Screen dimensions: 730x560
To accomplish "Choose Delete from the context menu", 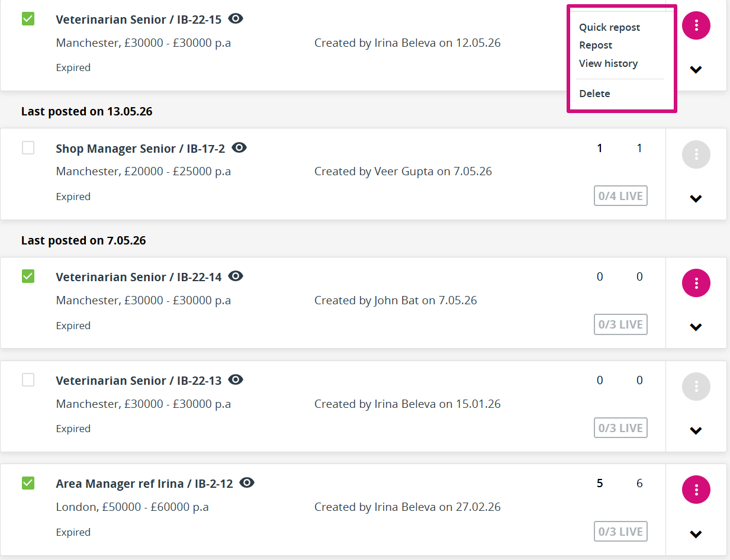I will [x=594, y=94].
